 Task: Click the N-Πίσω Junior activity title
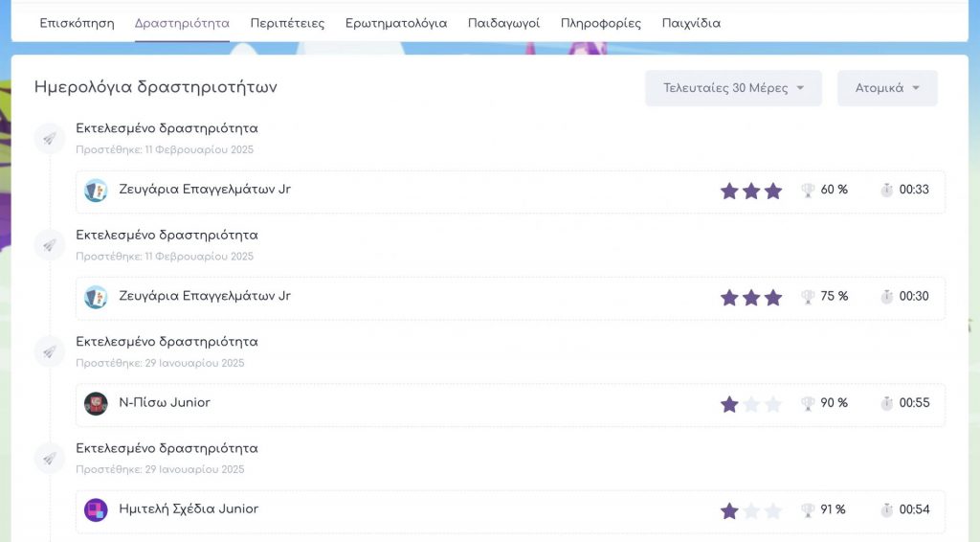pyautogui.click(x=165, y=403)
